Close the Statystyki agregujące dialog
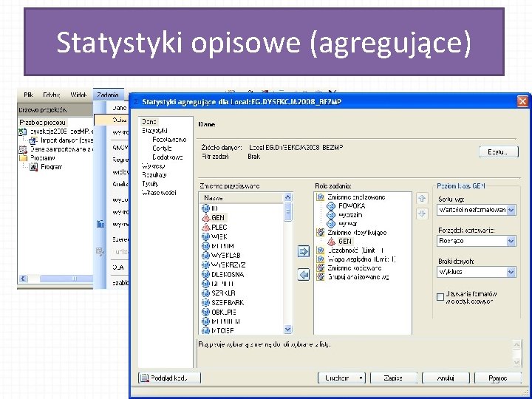This screenshot has width=532, height=399. [x=522, y=101]
